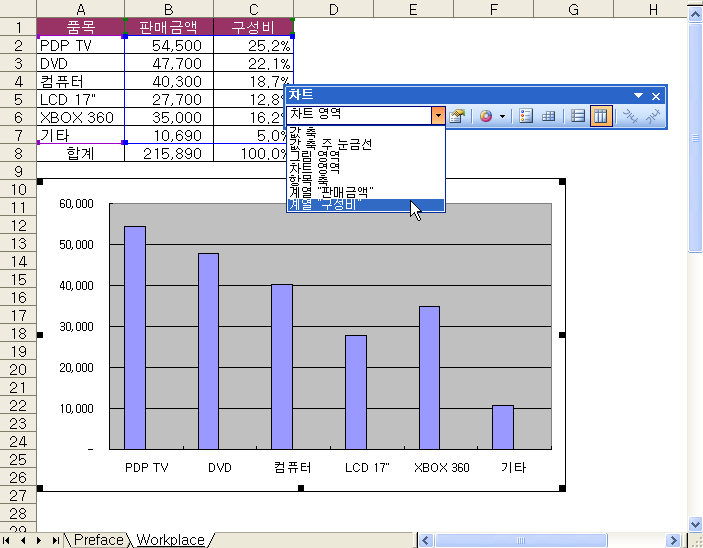Expand the chart type dropdown arrow
703x548 pixels.
coord(502,117)
